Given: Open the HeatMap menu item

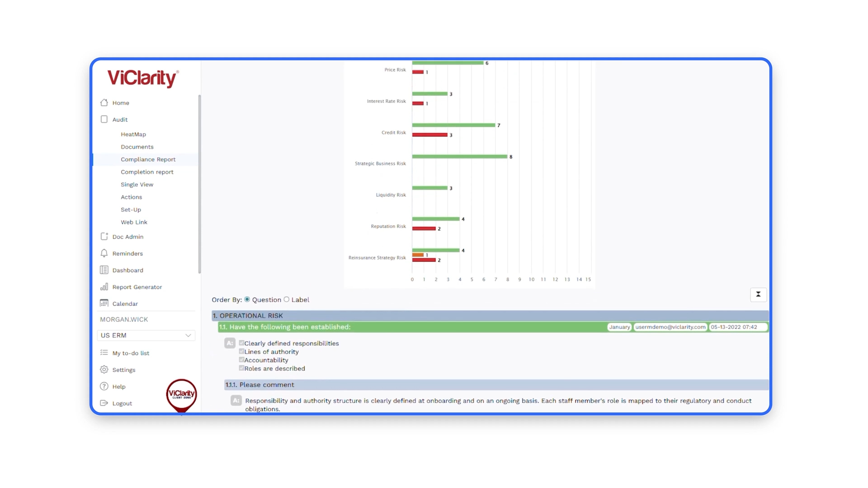Looking at the screenshot, I should pyautogui.click(x=133, y=134).
